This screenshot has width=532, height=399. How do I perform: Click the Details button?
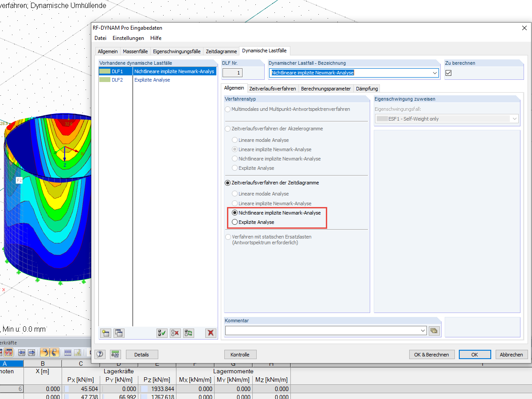142,355
